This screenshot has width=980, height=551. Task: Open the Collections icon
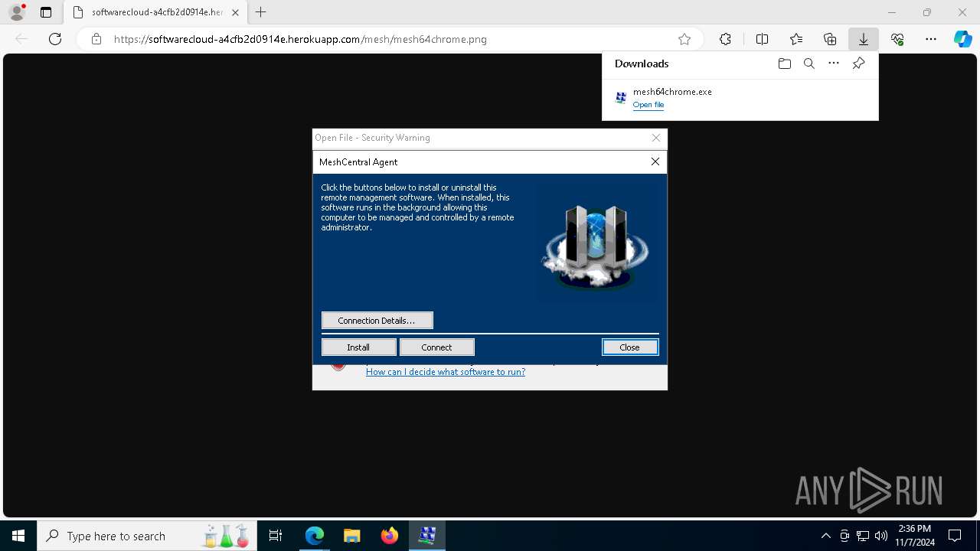[x=830, y=39]
